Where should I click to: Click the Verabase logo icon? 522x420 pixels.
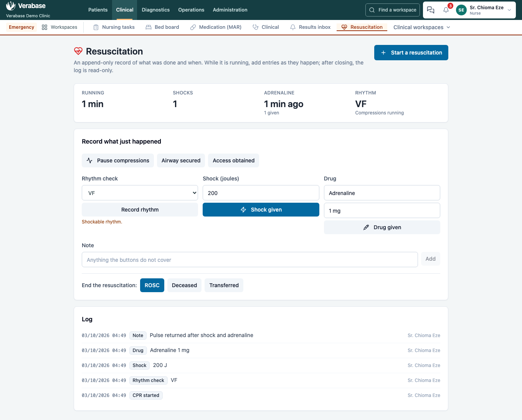[x=11, y=6]
